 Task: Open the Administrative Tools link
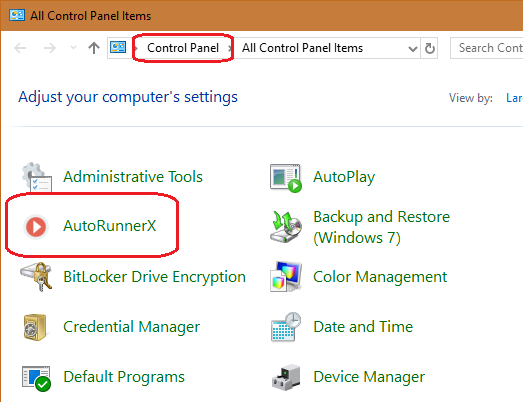(x=133, y=176)
